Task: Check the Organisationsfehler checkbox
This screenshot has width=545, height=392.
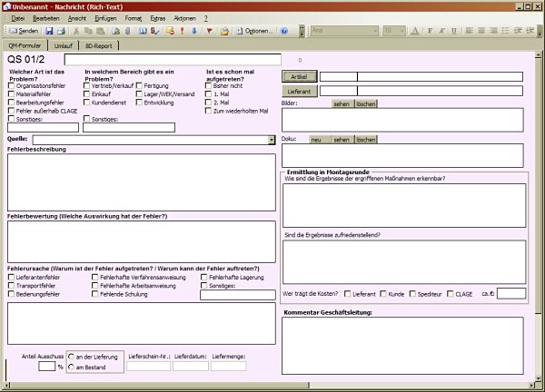Action: pyautogui.click(x=11, y=85)
